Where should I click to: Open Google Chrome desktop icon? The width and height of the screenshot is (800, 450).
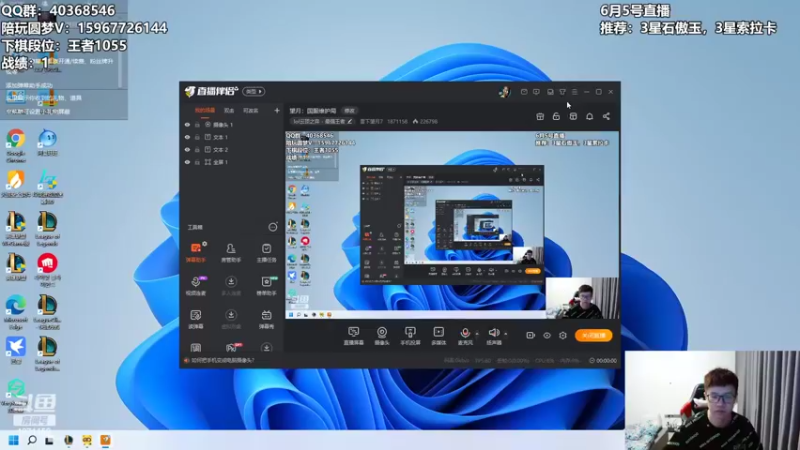point(16,145)
